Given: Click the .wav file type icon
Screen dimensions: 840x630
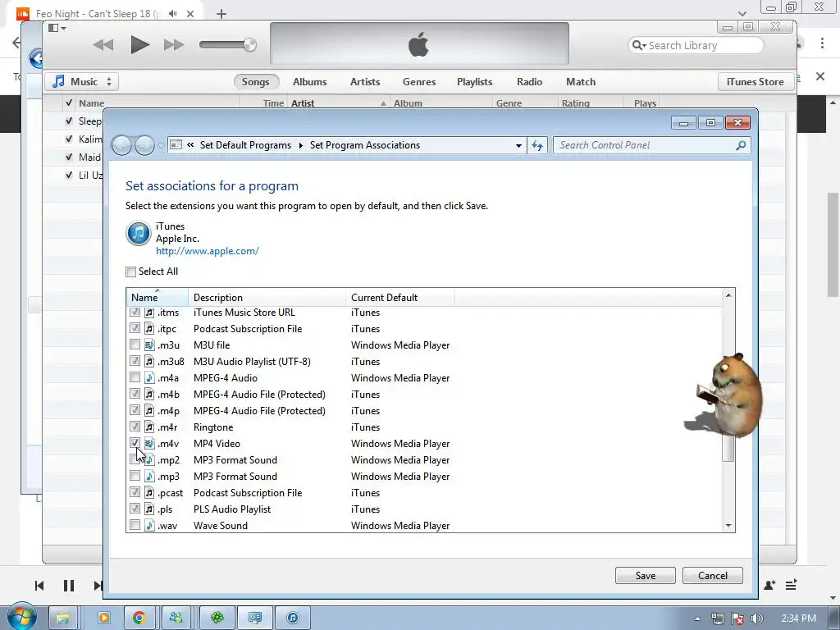Looking at the screenshot, I should pos(149,526).
